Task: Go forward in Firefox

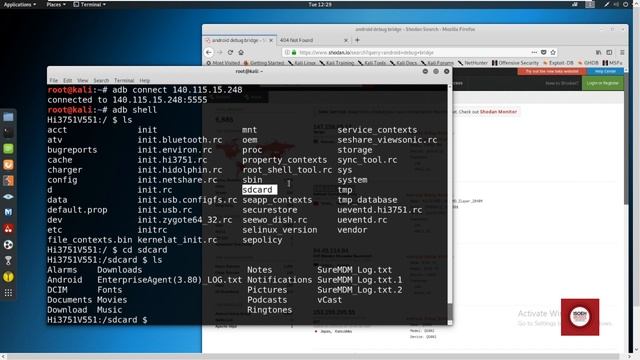Action: tap(220, 52)
